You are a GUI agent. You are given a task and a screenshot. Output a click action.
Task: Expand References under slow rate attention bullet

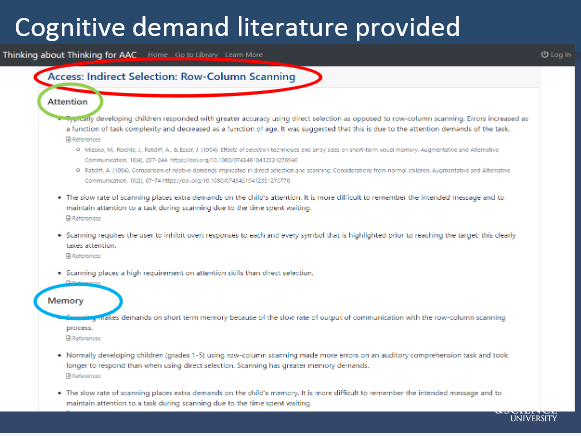point(83,218)
